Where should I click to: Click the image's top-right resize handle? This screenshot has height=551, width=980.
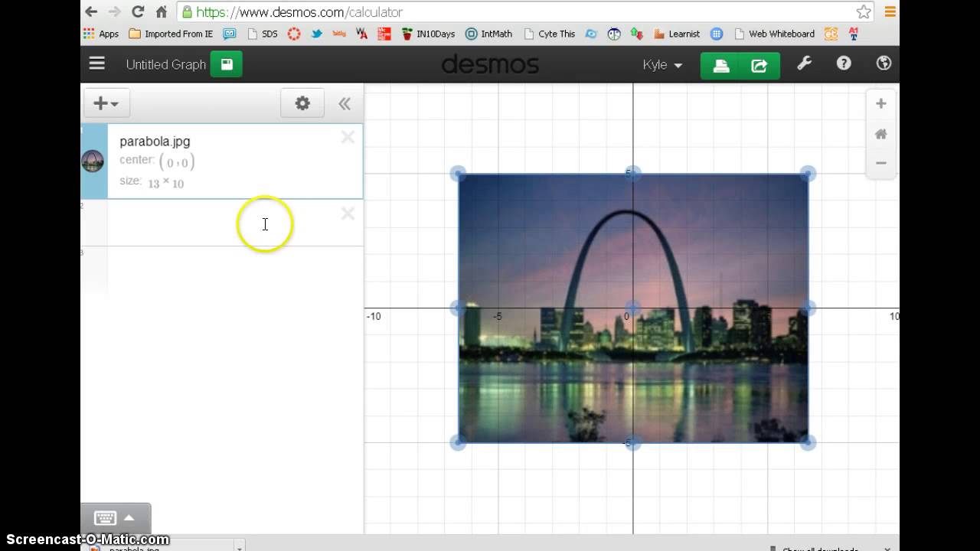pyautogui.click(x=808, y=174)
